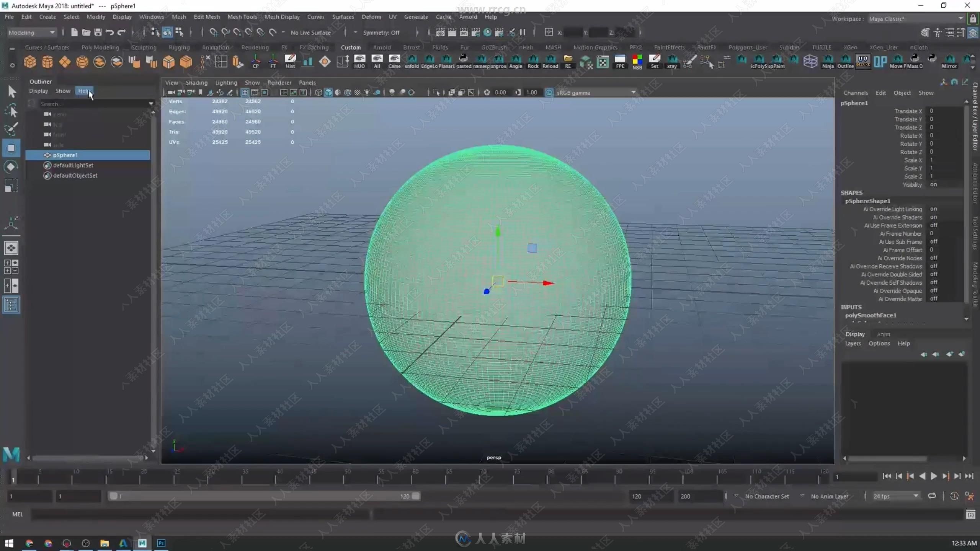Click the Polygon Modeling shelf icon

100,47
